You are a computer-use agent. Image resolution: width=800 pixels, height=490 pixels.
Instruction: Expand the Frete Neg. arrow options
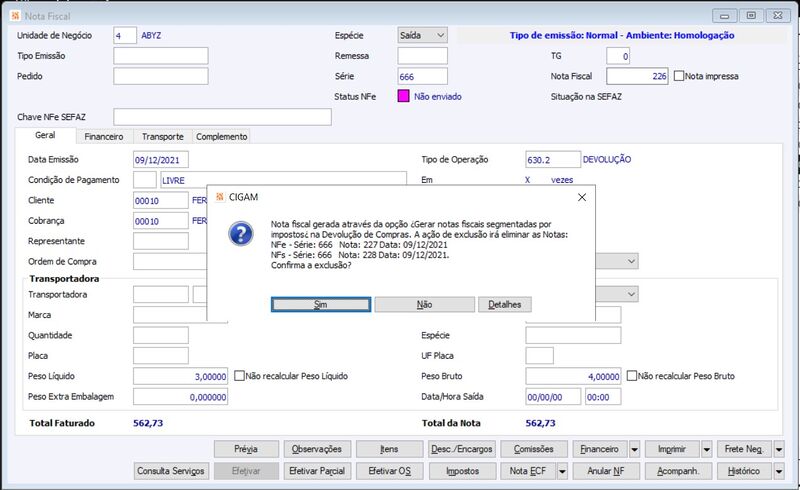(779, 449)
